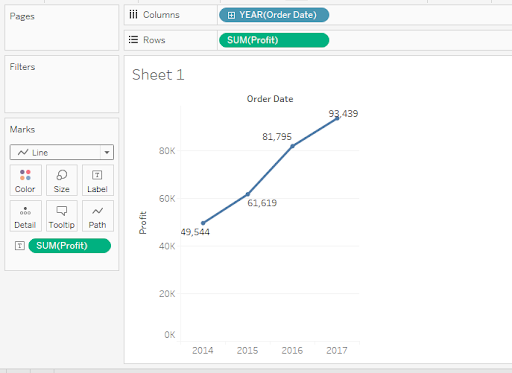Click the label icon beside SUM(Profit) in Marks
512x373 pixels.
click(x=20, y=246)
